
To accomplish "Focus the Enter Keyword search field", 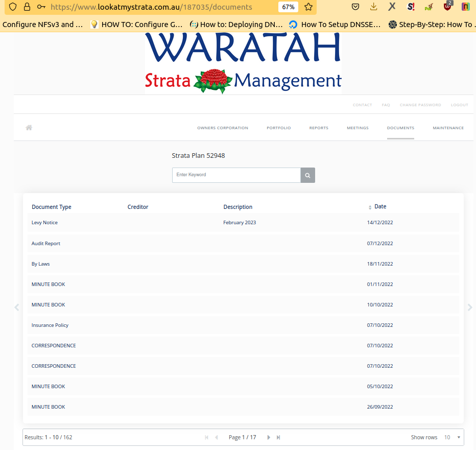I will coord(236,175).
